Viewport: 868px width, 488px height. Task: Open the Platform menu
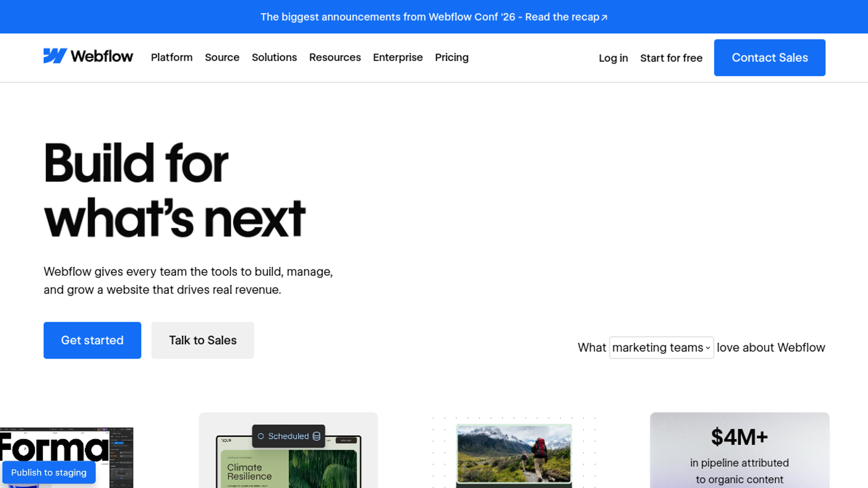(x=172, y=57)
